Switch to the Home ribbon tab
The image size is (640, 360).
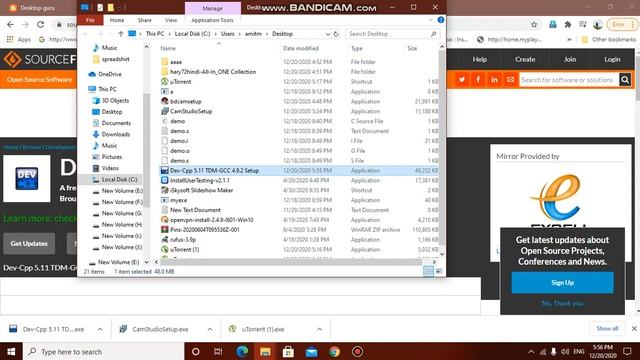[x=117, y=20]
